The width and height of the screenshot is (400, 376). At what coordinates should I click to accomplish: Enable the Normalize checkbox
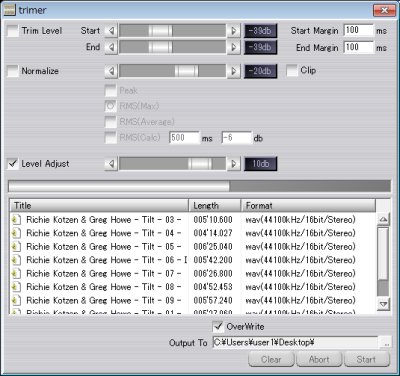13,71
